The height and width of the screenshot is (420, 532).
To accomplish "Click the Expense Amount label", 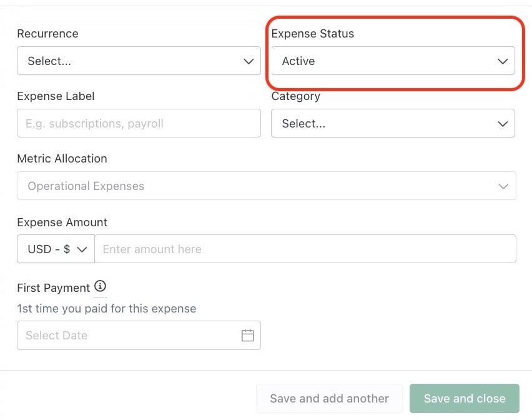I will pyautogui.click(x=62, y=222).
